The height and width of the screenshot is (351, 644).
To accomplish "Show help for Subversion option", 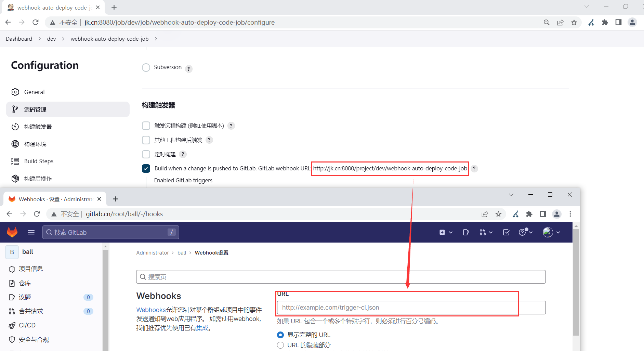I will coord(188,69).
